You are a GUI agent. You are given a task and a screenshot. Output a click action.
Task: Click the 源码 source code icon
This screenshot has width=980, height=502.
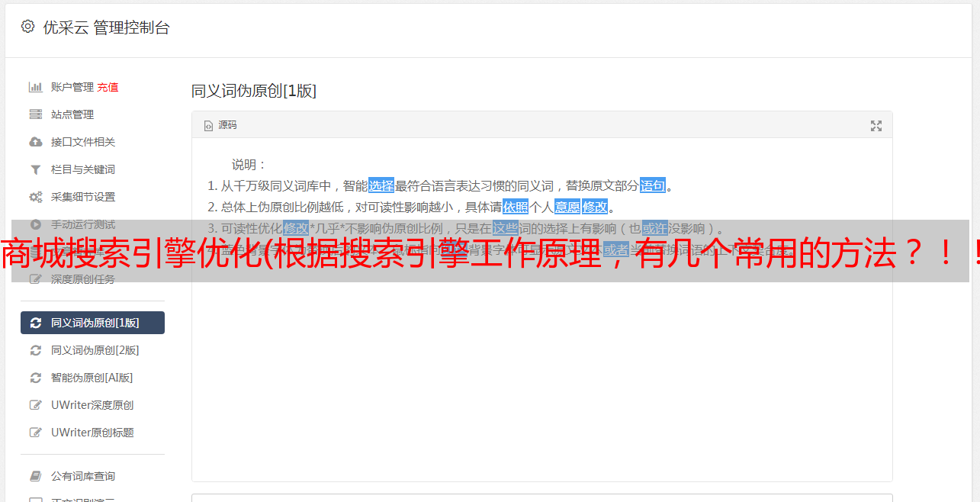208,126
